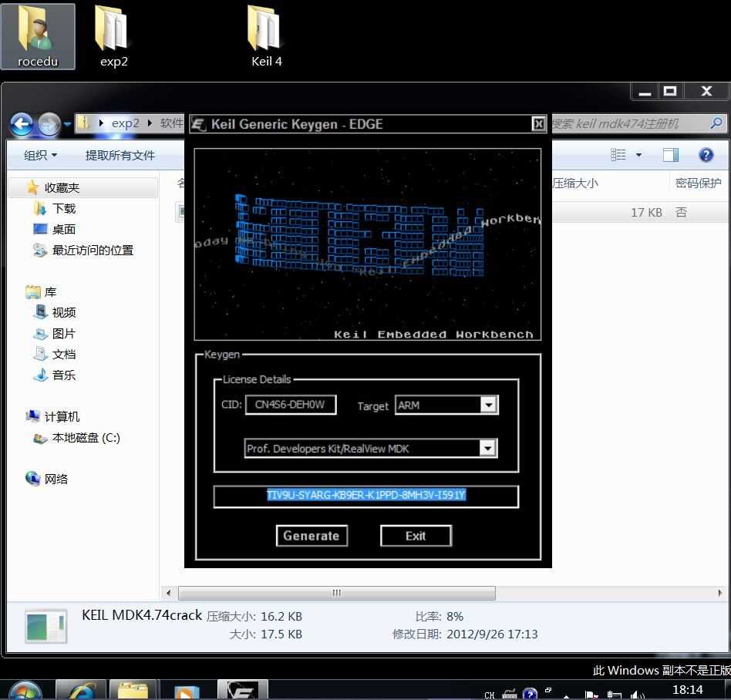Open 视频 library
Screen dimensions: 731x700
64,313
